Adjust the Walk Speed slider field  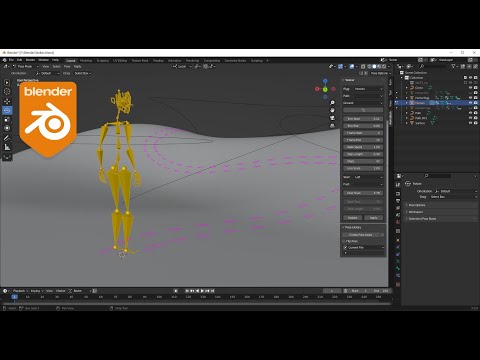(x=363, y=147)
